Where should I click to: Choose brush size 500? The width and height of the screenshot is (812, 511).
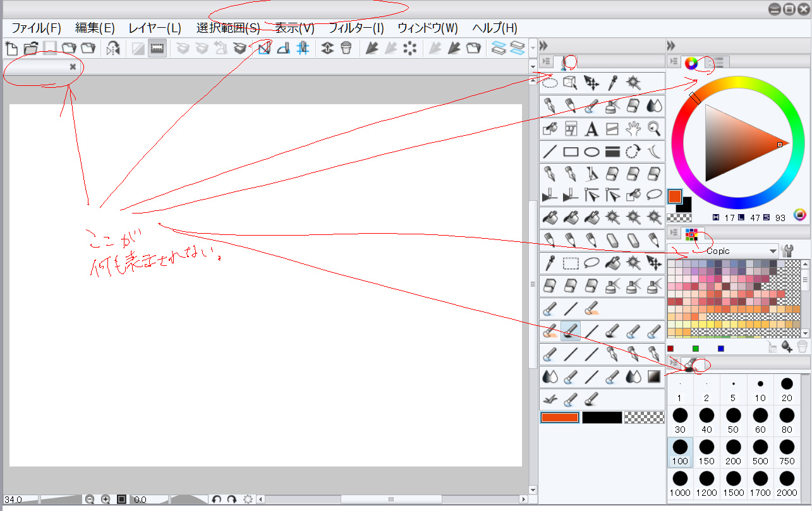[760, 452]
